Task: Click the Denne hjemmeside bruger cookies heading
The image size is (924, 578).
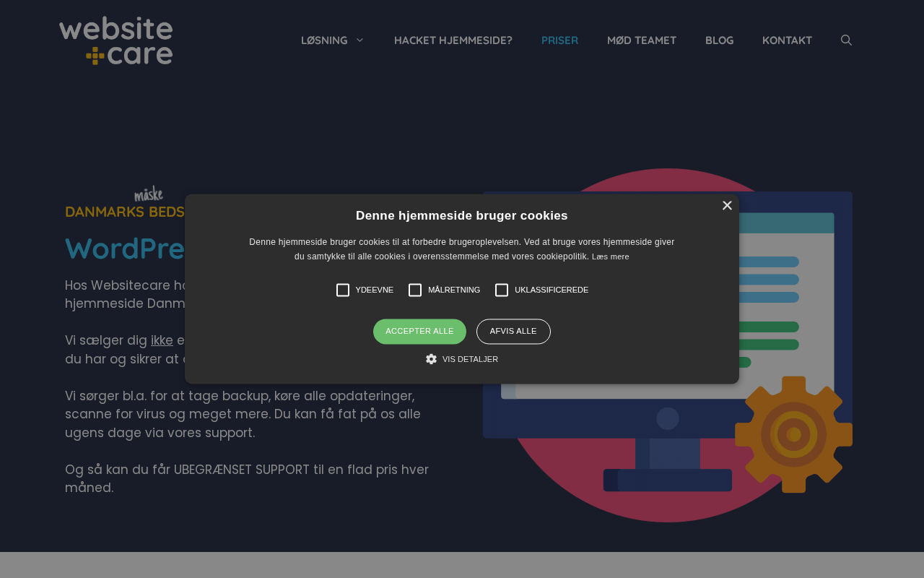Action: point(462,215)
